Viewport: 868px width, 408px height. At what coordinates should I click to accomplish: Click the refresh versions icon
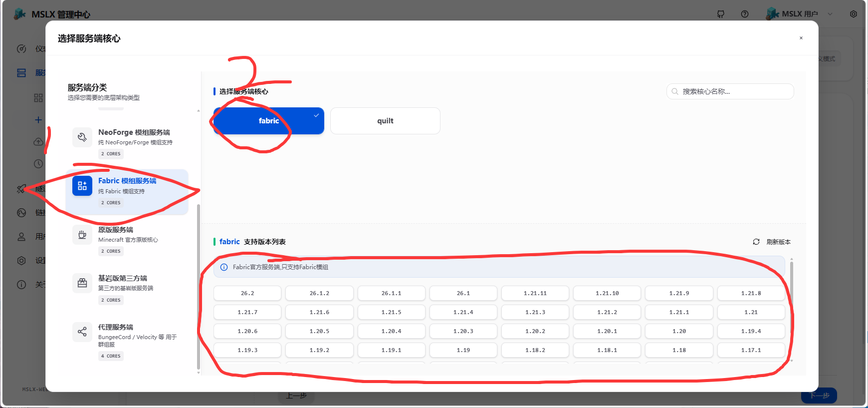[x=756, y=242]
